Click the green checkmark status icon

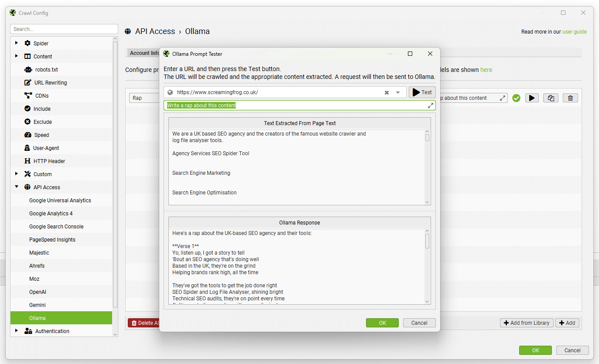(516, 98)
